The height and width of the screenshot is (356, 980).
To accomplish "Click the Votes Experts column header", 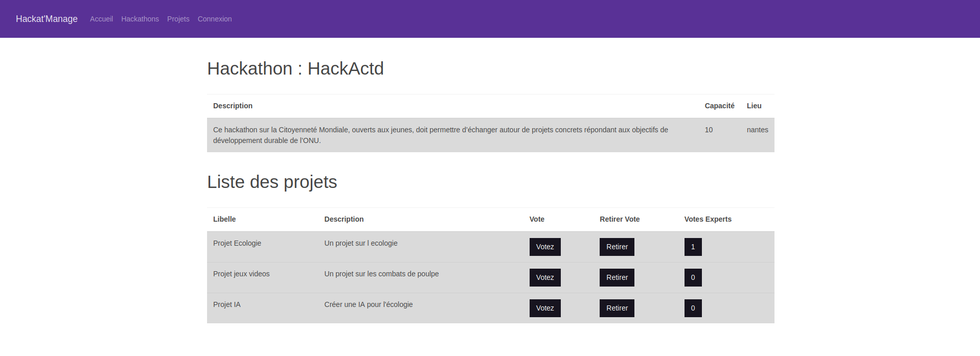I will click(x=708, y=219).
